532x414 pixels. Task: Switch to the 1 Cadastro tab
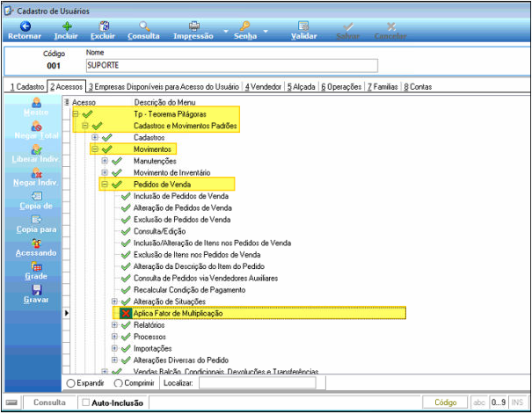[x=26, y=87]
